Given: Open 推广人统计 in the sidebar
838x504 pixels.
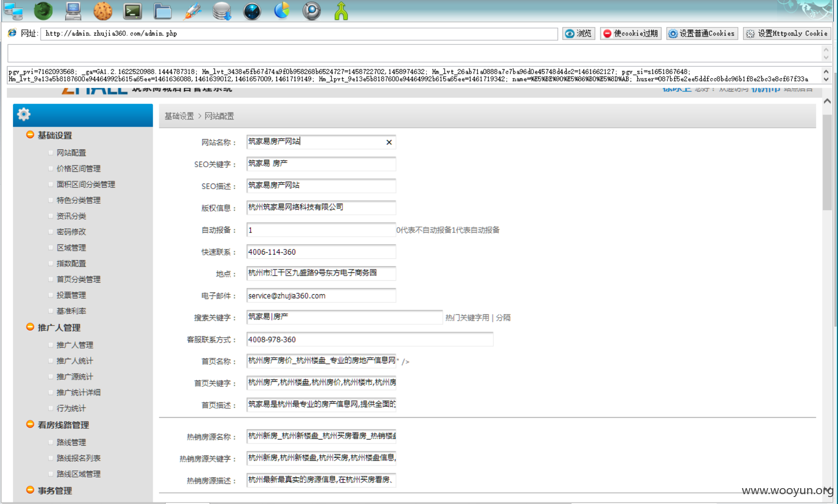Looking at the screenshot, I should pos(75,361).
